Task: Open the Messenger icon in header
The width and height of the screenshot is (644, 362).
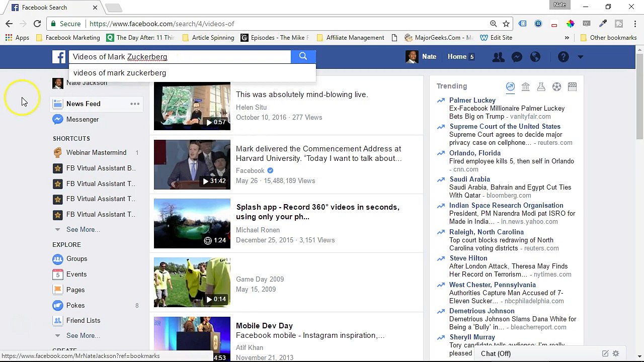Action: point(517,57)
